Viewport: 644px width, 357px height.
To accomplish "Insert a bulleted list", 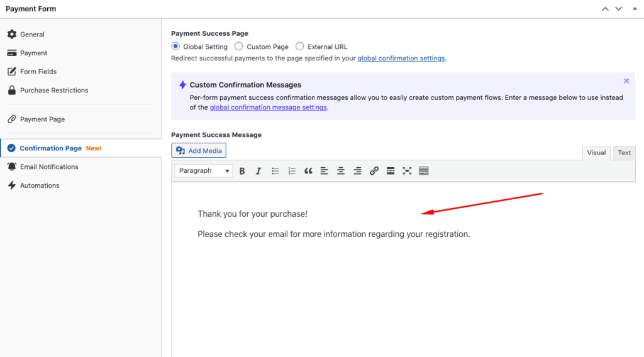I will click(x=275, y=171).
